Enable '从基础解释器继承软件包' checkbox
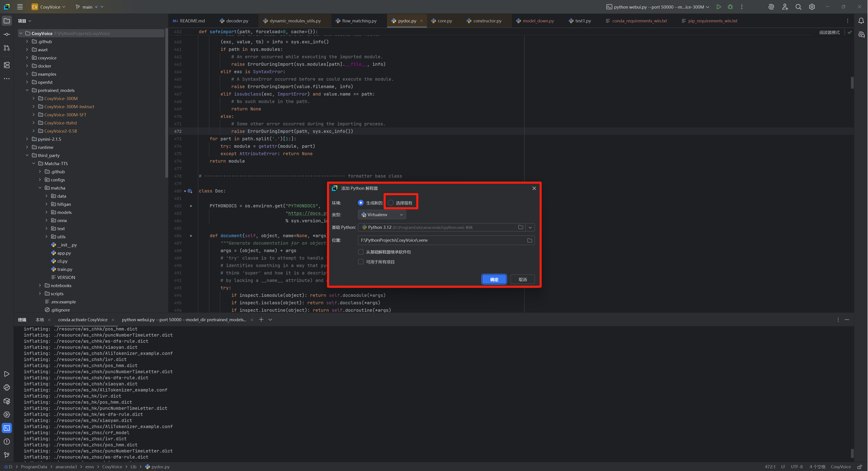The image size is (868, 471). coord(361,252)
